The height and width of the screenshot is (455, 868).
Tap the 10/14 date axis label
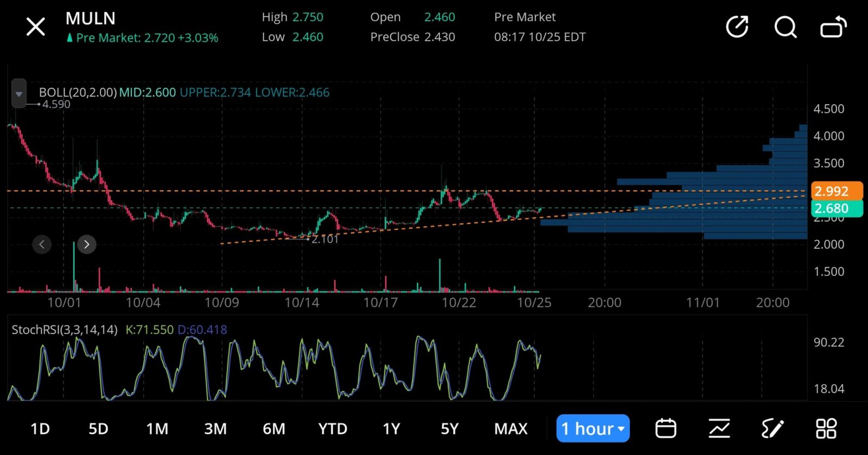click(302, 303)
